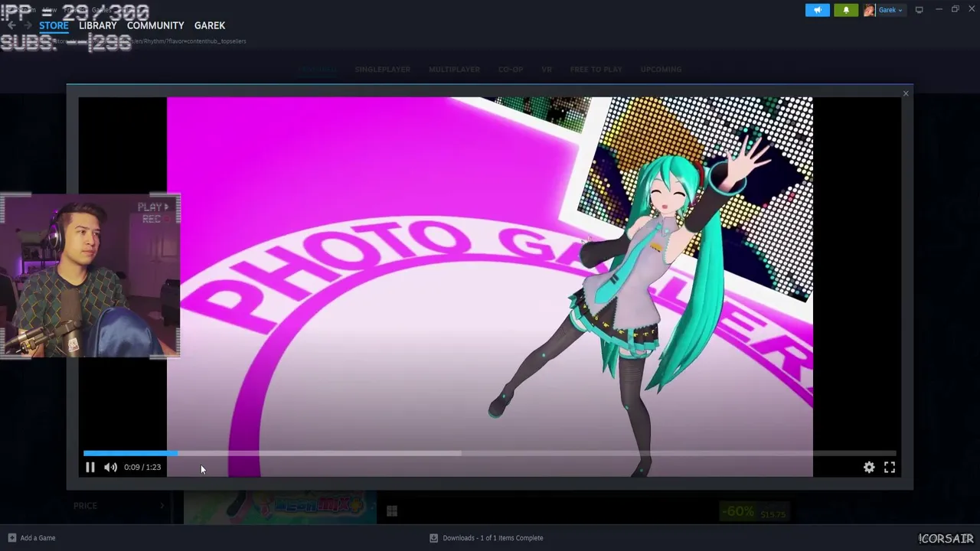Open the LIBRARY tab

click(98, 25)
